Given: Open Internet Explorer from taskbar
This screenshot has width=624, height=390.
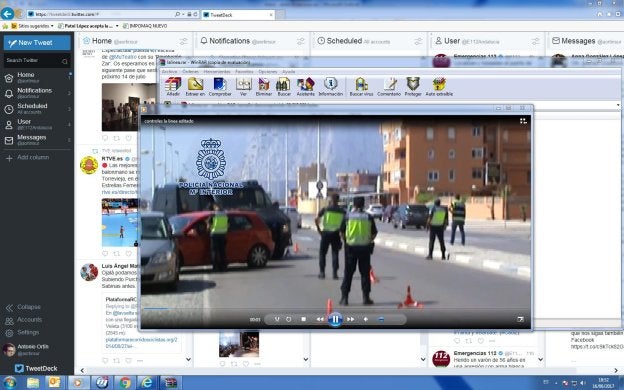Looking at the screenshot, I should point(147,382).
